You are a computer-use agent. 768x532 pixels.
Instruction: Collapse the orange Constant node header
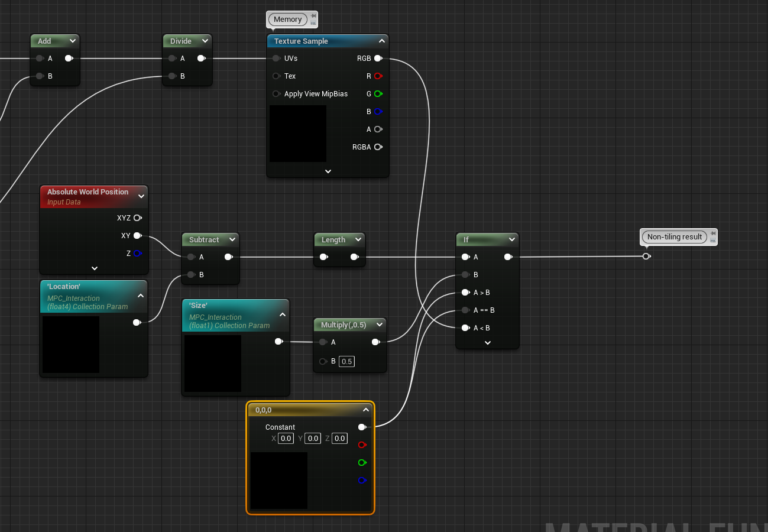[x=365, y=409]
